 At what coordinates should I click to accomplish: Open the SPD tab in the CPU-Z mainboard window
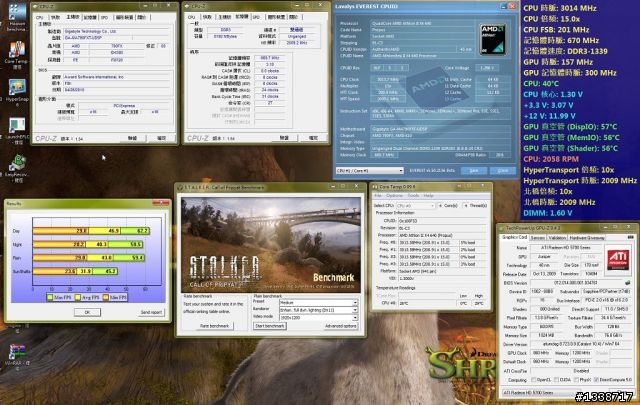click(104, 18)
